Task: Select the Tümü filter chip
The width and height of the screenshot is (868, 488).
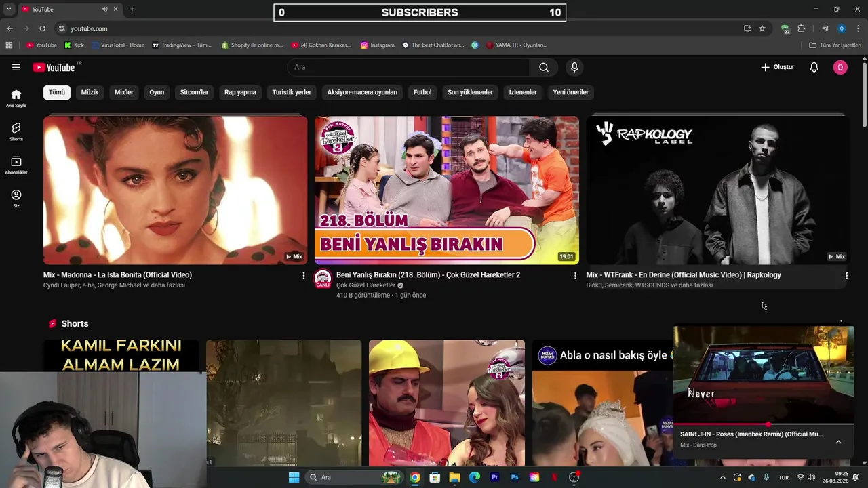Action: coord(57,92)
